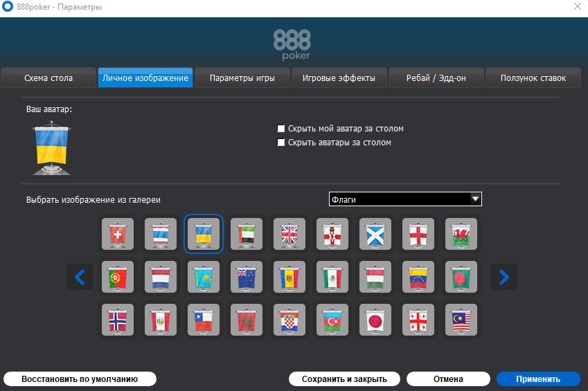
Task: Choose the Thailand flag avatar
Action: pos(161,234)
